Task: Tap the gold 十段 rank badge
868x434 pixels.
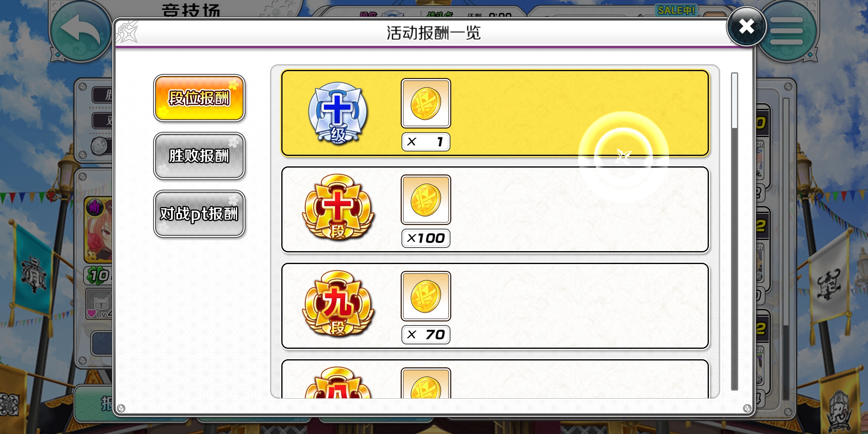Action: point(338,207)
